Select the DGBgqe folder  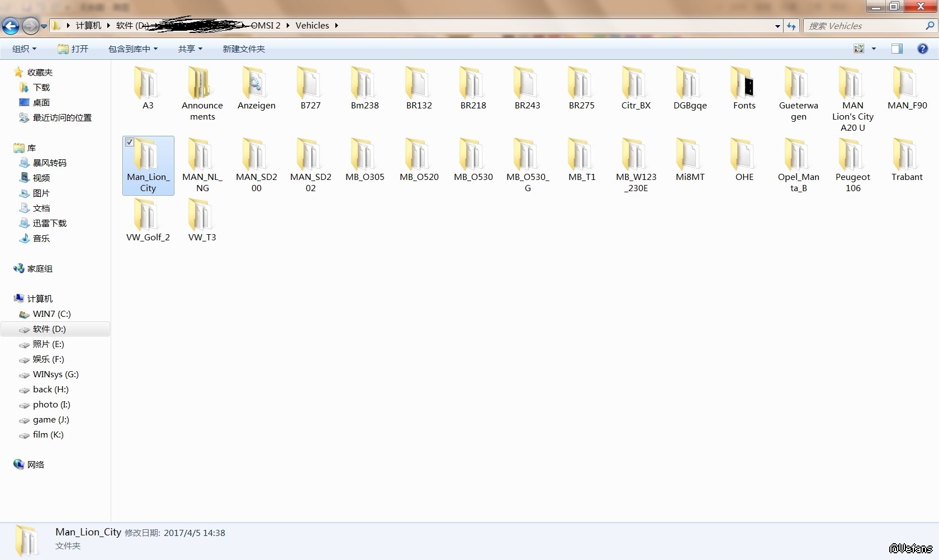[690, 88]
